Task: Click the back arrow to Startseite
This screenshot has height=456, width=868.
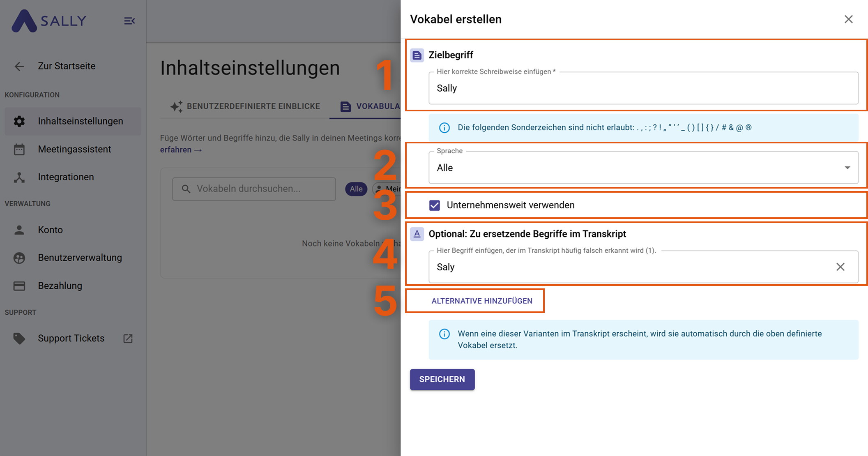Action: pyautogui.click(x=19, y=66)
